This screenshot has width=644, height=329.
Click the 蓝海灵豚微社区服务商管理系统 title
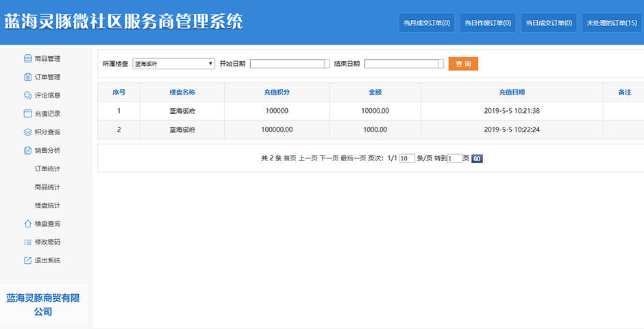(x=123, y=21)
